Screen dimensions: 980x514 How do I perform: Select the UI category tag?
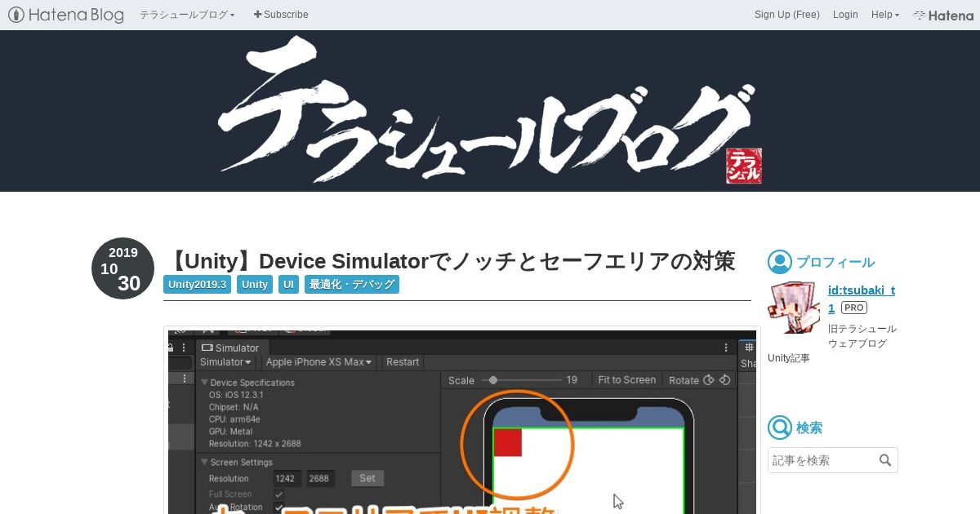click(288, 285)
